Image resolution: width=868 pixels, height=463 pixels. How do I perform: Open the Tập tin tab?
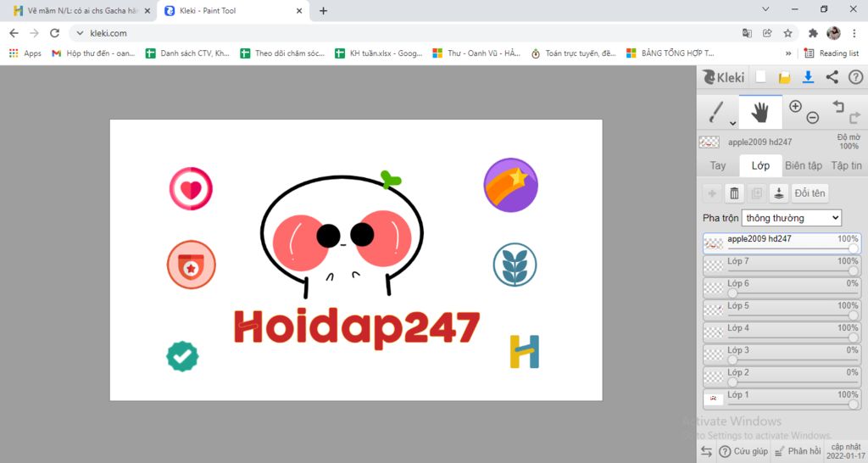point(846,165)
